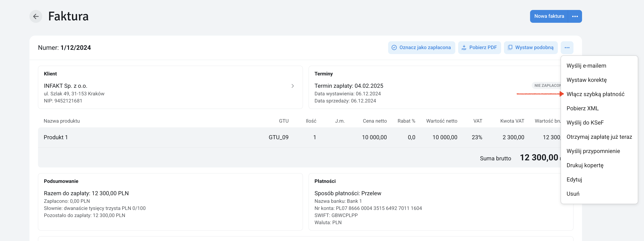Click the 2 300,00 Kwota VAT cell

point(513,137)
